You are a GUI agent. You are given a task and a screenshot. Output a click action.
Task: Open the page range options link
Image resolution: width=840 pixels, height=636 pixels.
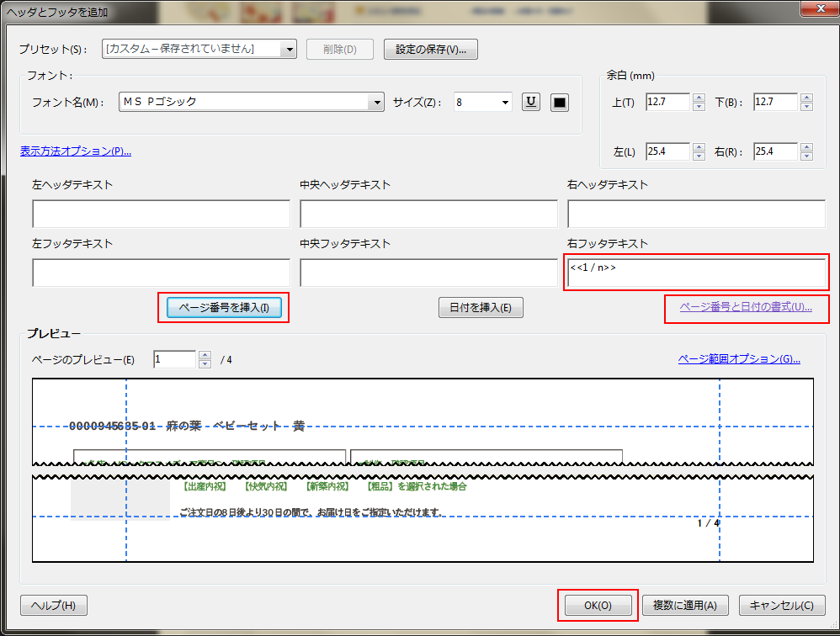pos(739,359)
